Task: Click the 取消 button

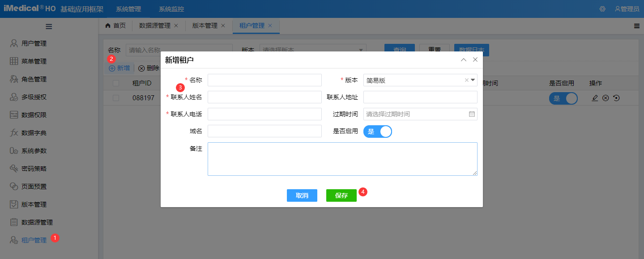Action: coord(302,195)
